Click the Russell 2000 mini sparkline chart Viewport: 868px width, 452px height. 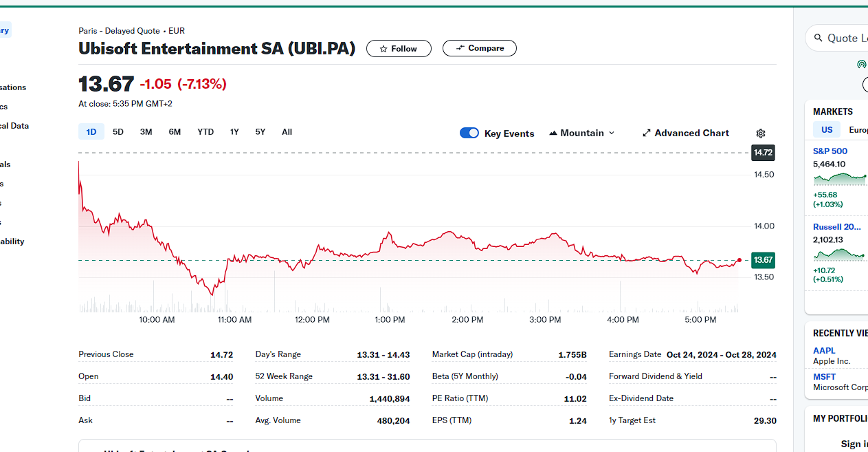coord(839,255)
